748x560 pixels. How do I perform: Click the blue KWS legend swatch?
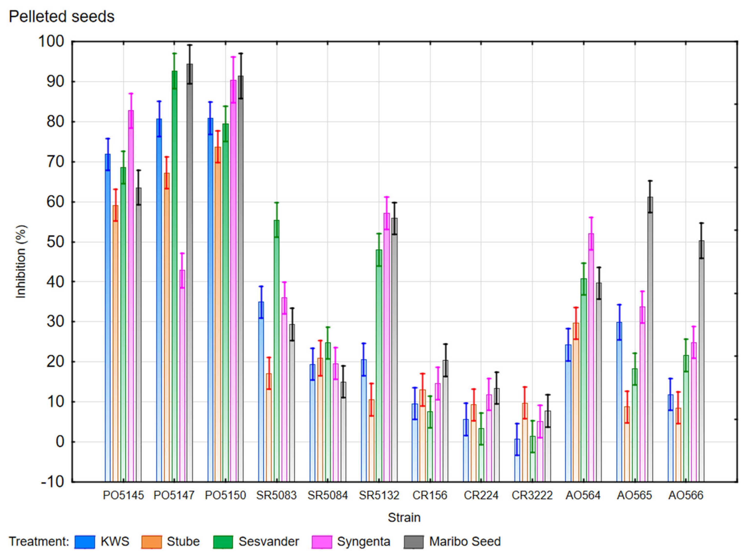(x=84, y=542)
